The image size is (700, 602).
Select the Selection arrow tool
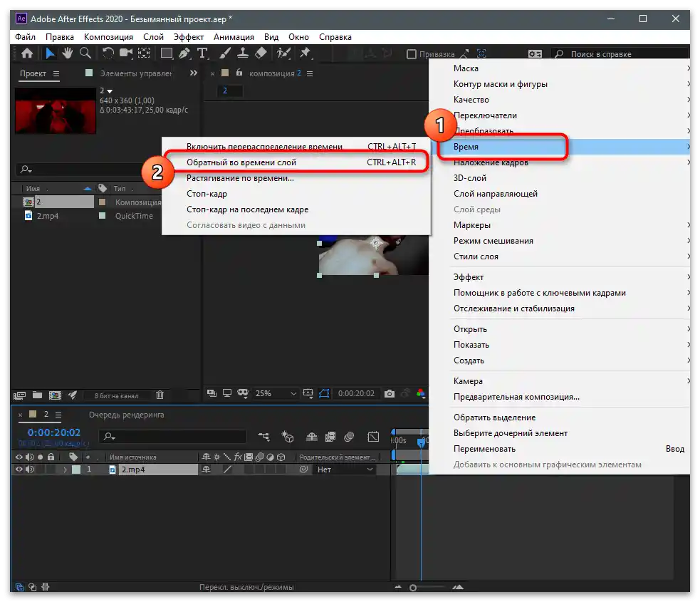pyautogui.click(x=50, y=53)
